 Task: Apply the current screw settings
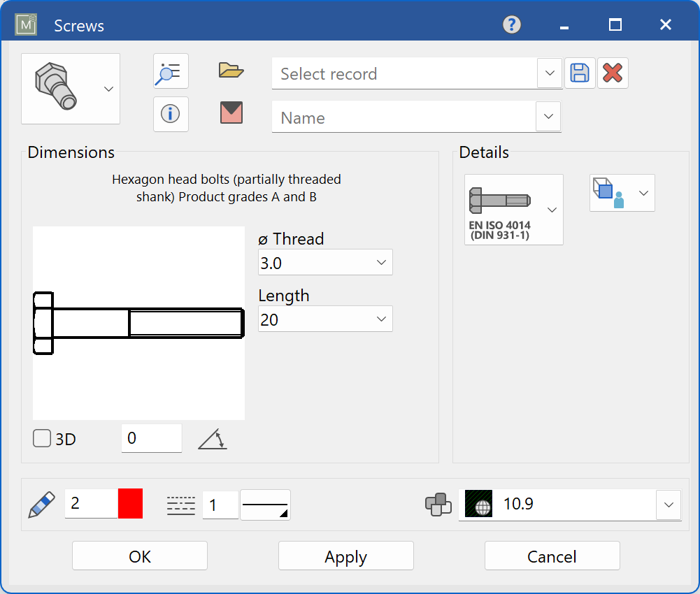tap(345, 556)
